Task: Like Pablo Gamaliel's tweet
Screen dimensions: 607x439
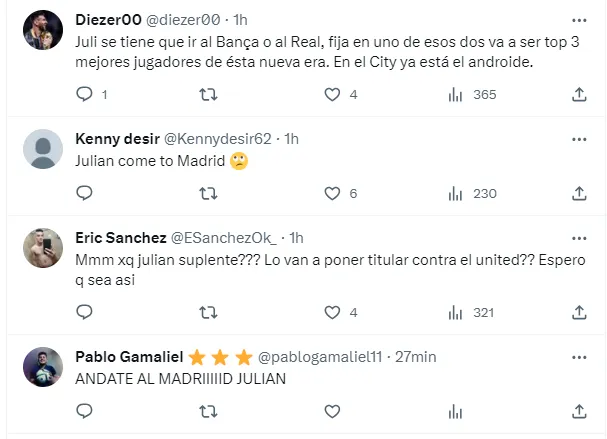Action: pos(332,410)
